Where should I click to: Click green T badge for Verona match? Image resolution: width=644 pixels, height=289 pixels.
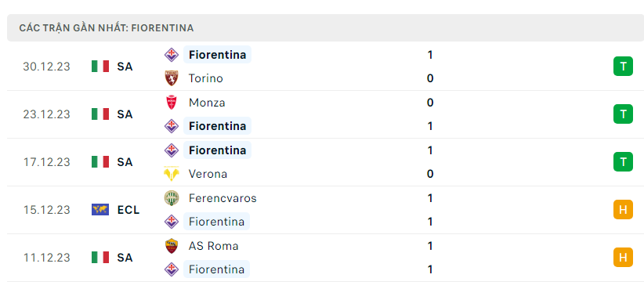(623, 162)
